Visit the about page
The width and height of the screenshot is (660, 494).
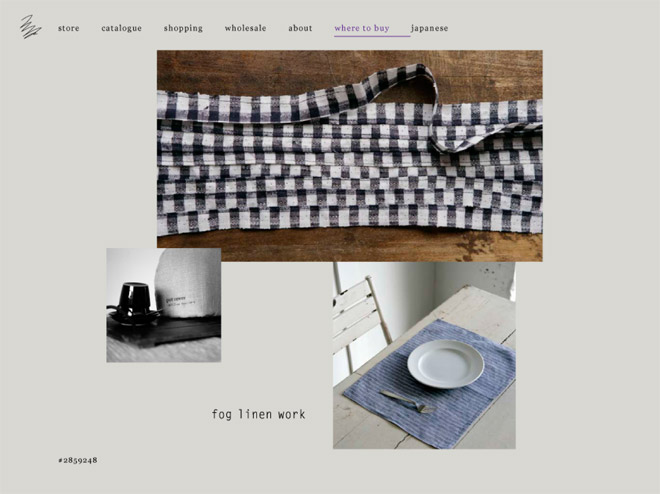[300, 28]
